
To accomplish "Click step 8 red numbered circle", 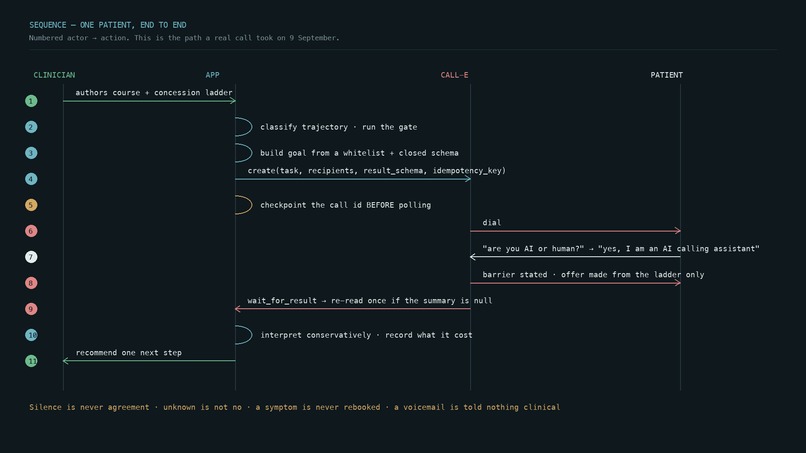I will pos(31,283).
